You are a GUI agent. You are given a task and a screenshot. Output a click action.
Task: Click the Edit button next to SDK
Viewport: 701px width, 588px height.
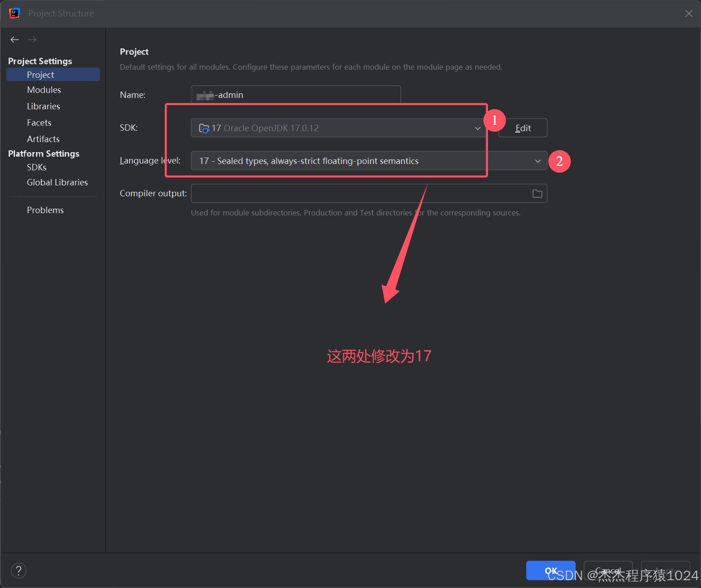522,128
